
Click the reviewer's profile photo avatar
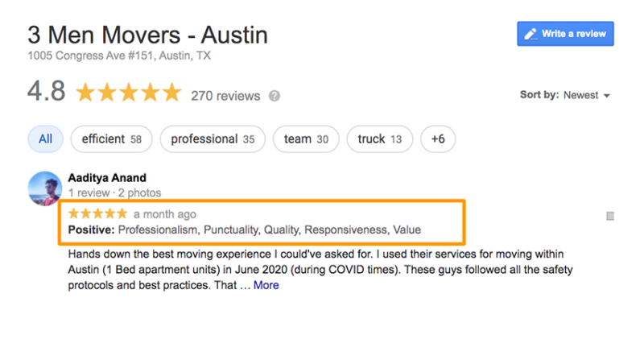[45, 188]
